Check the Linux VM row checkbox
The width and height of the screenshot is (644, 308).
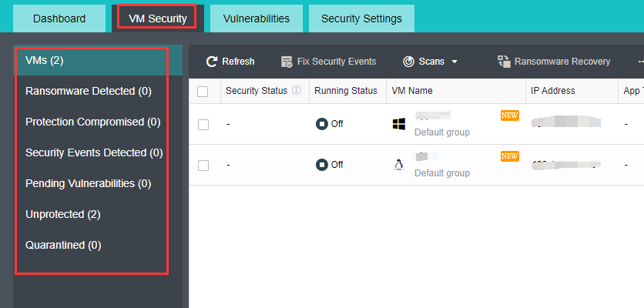(203, 165)
